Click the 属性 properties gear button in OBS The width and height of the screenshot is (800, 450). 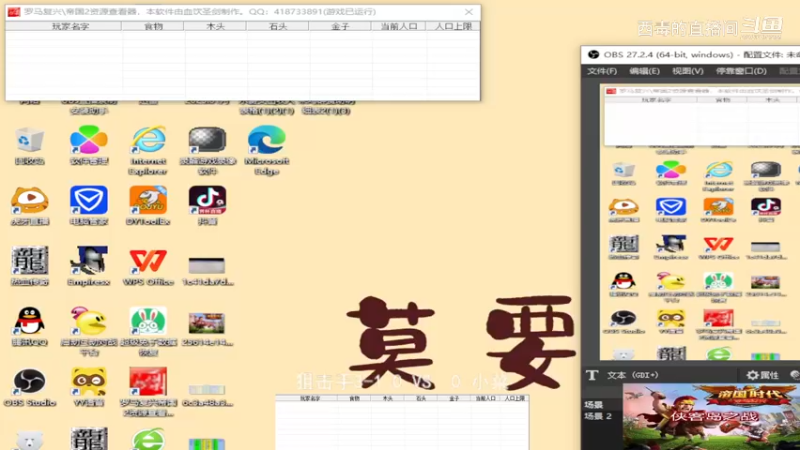click(x=762, y=375)
